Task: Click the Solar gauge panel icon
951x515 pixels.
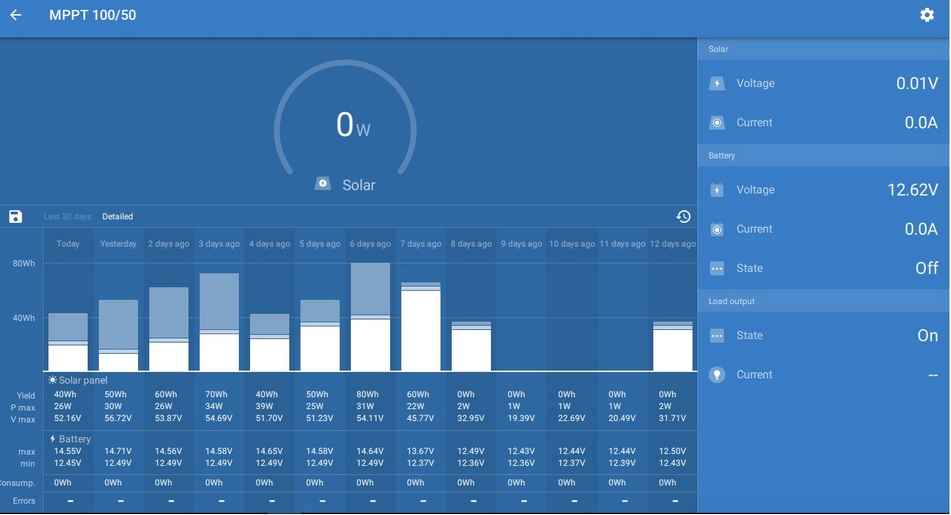Action: 323,184
